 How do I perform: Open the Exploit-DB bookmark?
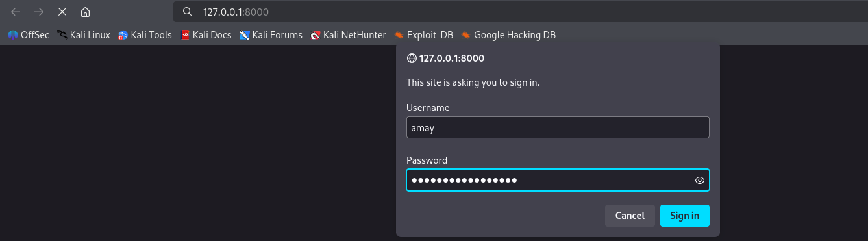pos(424,35)
